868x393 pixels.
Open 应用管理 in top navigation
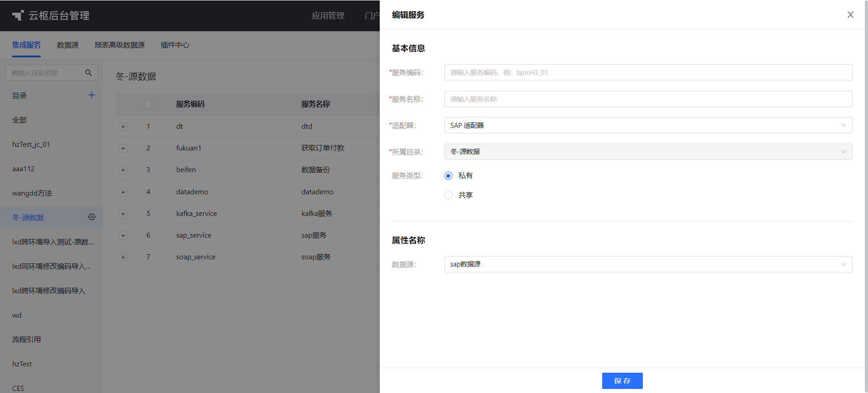[x=328, y=15]
